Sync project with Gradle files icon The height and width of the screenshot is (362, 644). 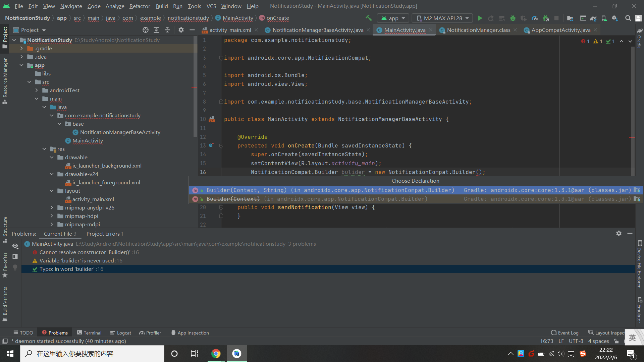[x=593, y=18]
